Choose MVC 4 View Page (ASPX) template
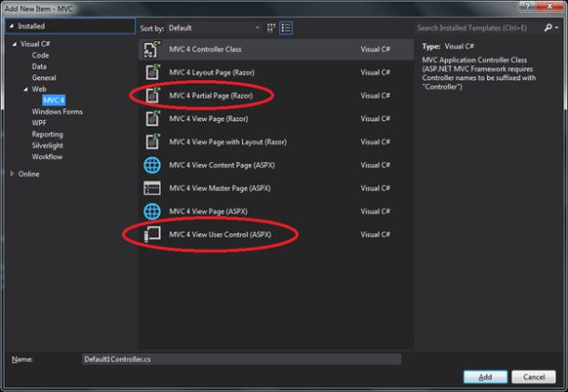 coord(276,211)
